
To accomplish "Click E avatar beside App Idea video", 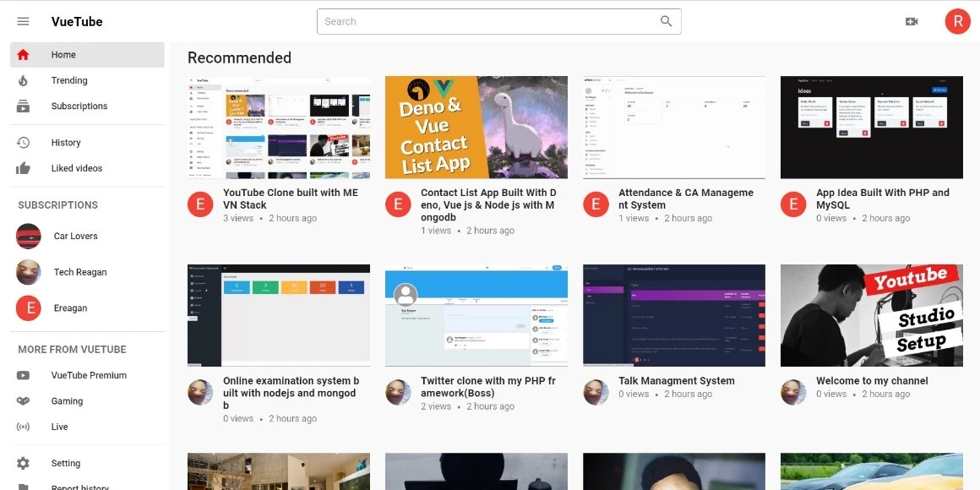I will [x=794, y=204].
